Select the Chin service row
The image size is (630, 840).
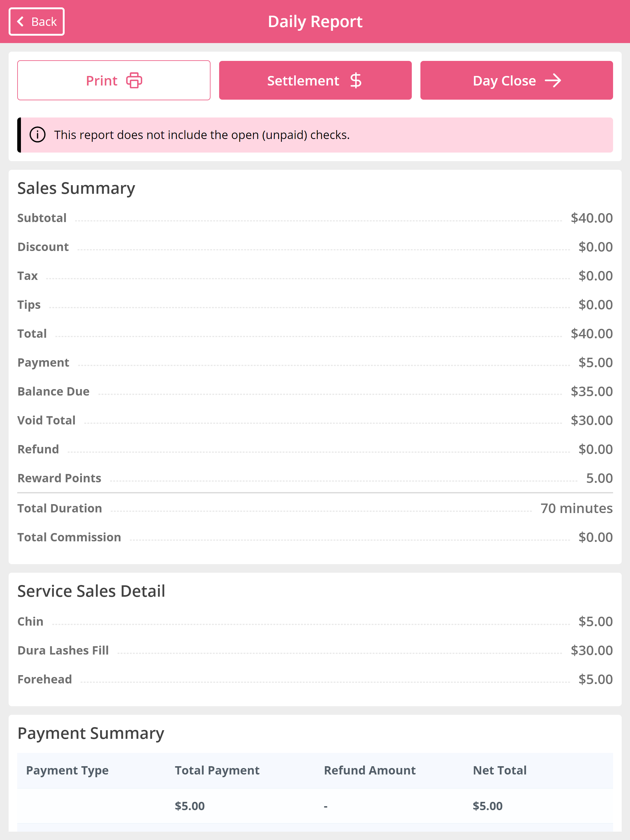315,622
